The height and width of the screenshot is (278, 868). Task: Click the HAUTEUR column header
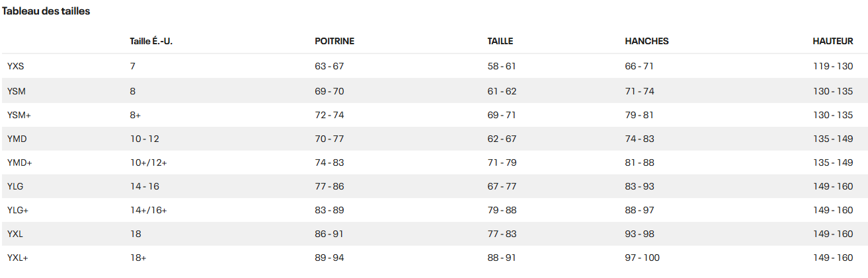coord(833,41)
